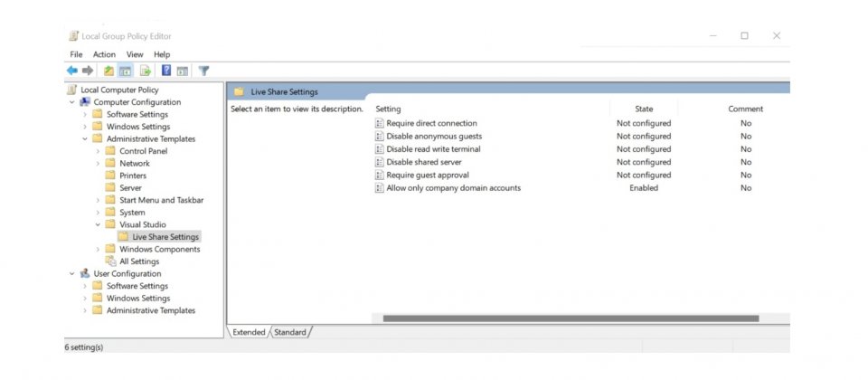Toggle Show/Hide Action Pane toolbar icon
This screenshot has width=868, height=380.
183,71
